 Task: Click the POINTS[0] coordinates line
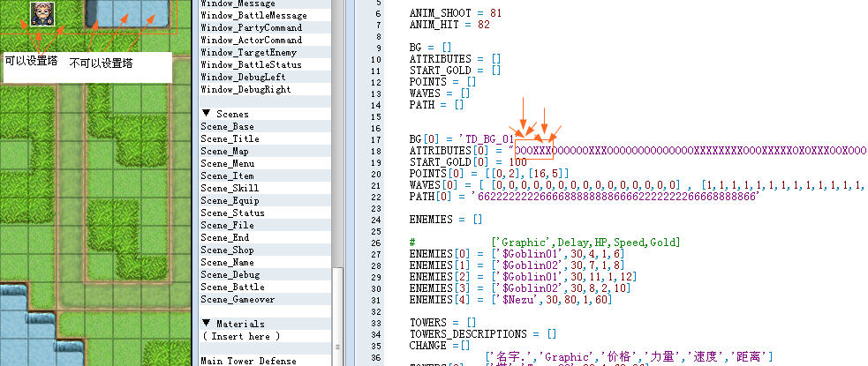coord(489,174)
